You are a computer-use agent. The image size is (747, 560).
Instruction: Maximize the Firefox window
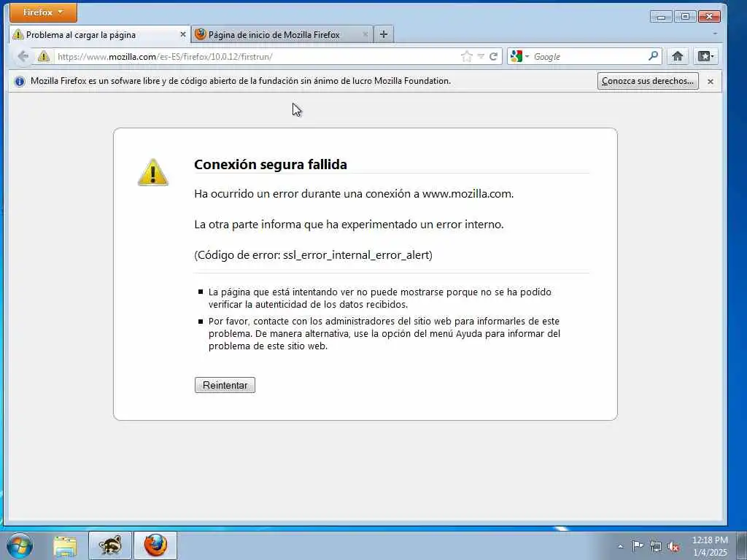click(x=685, y=17)
